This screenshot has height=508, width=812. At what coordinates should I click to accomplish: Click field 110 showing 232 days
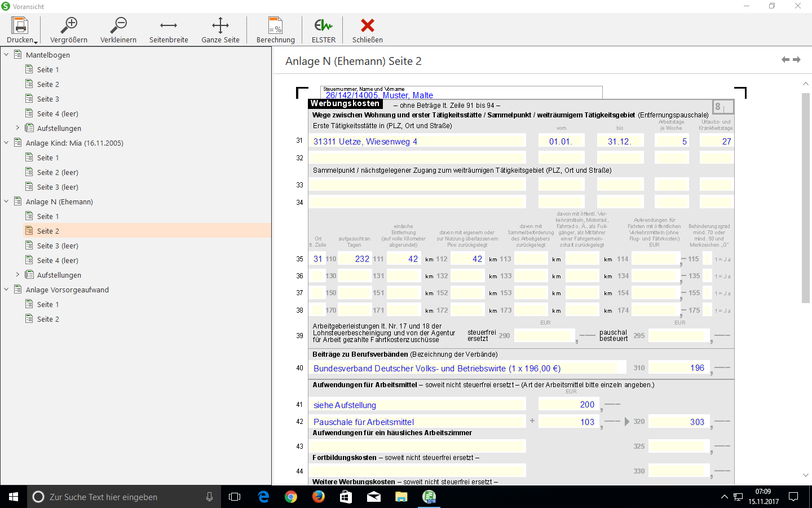[355, 259]
